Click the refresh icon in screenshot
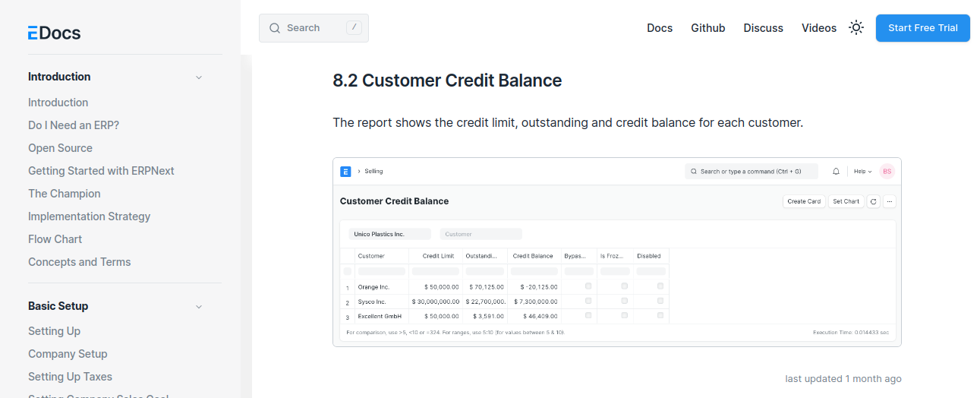This screenshot has height=398, width=980. click(874, 201)
